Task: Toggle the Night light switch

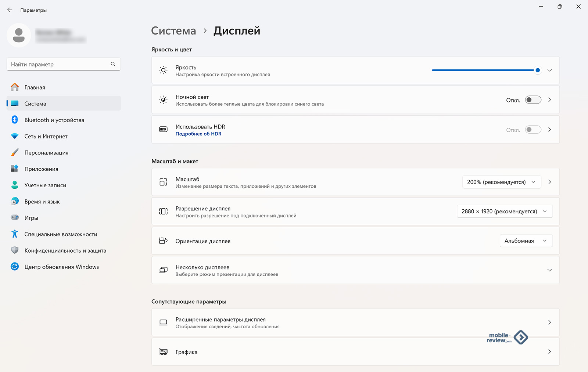Action: [533, 100]
